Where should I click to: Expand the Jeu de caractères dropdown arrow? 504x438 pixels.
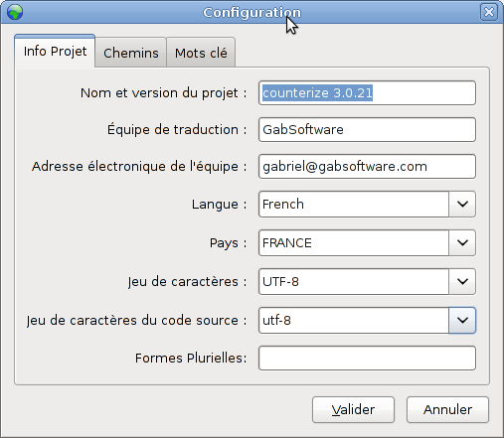tap(462, 281)
